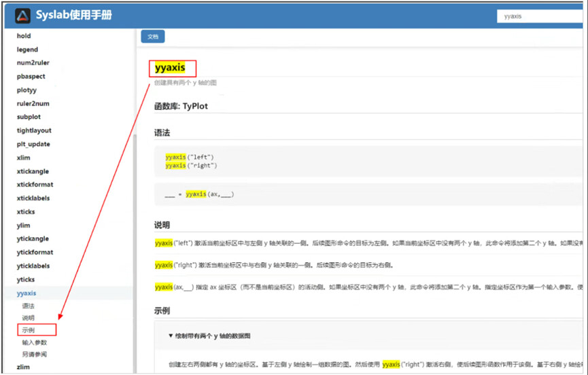Select yticklabels in the sidebar
The width and height of the screenshot is (588, 375).
[x=33, y=266]
